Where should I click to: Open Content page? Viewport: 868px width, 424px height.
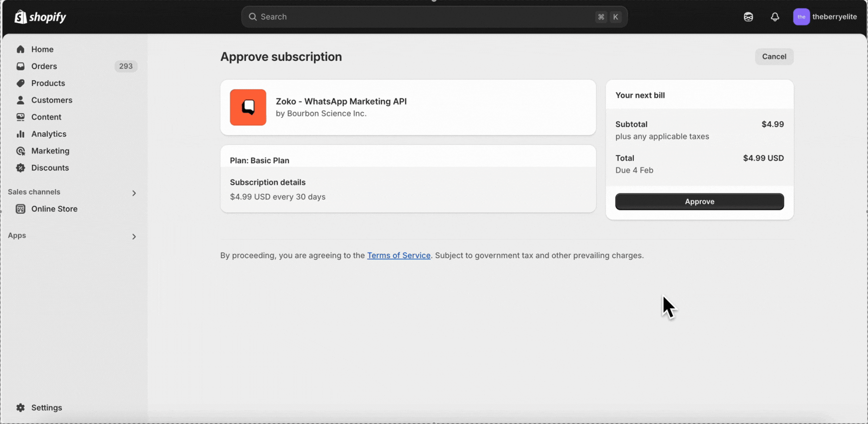(x=46, y=117)
